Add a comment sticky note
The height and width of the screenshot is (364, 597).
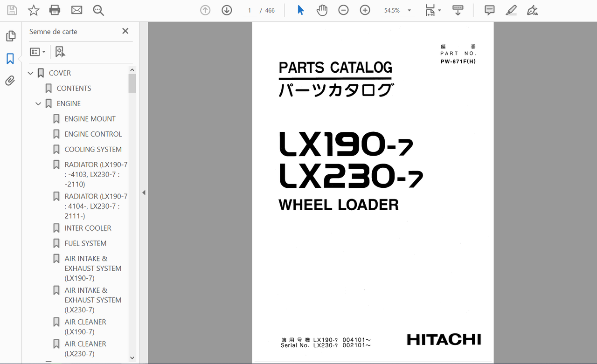click(x=489, y=10)
